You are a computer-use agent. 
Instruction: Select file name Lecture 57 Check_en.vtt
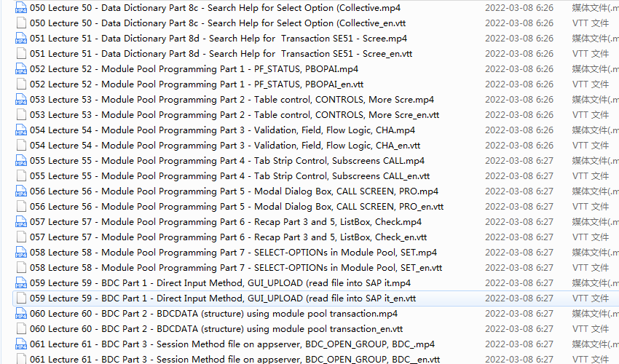click(229, 237)
